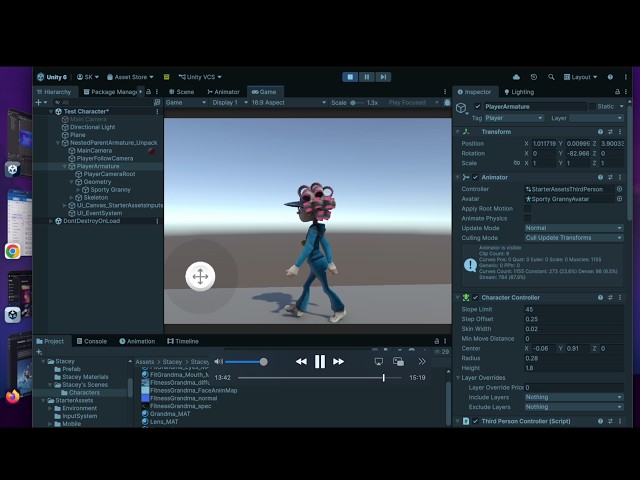Seek on the video progress bar
This screenshot has width=640, height=480.
pos(320,378)
